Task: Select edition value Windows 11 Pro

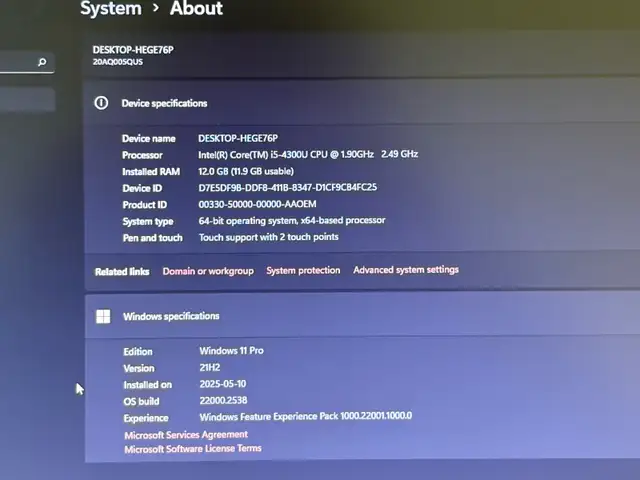Action: [231, 351]
